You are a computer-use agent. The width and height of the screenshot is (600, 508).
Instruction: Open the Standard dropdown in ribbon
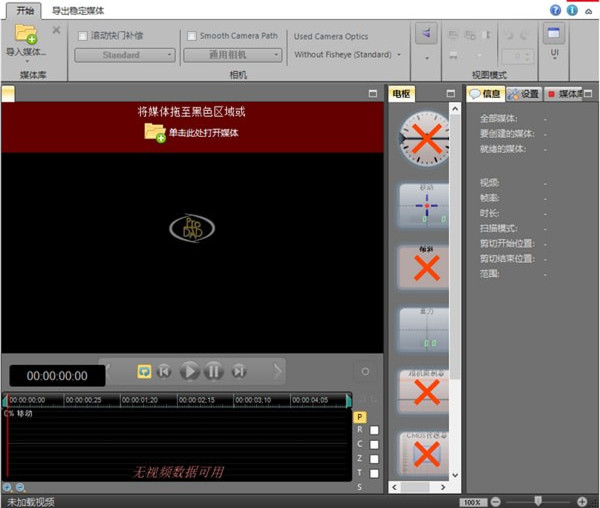125,55
